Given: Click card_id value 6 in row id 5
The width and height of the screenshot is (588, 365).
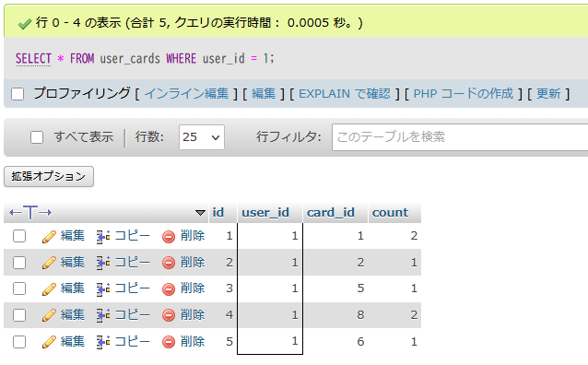Looking at the screenshot, I should (360, 342).
